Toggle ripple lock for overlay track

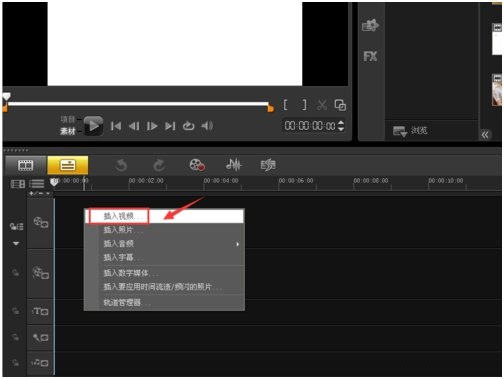pyautogui.click(x=15, y=273)
